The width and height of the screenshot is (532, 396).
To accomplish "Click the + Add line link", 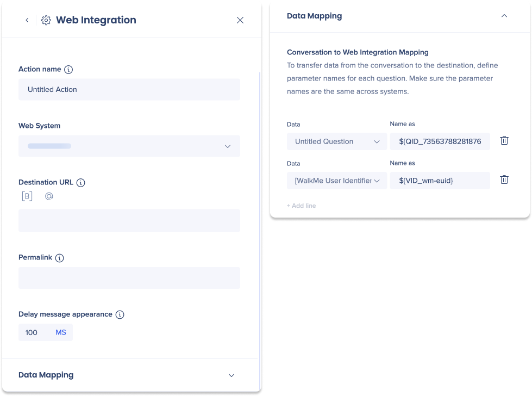I will [x=301, y=206].
